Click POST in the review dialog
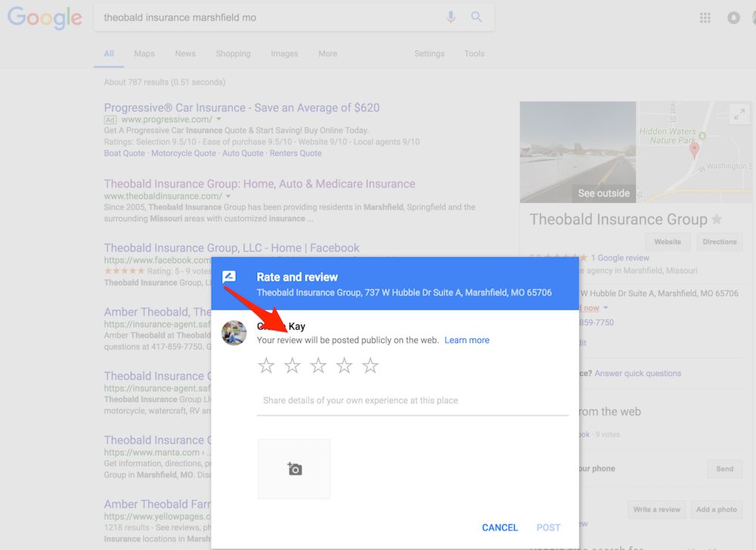756x550 pixels. click(x=548, y=528)
